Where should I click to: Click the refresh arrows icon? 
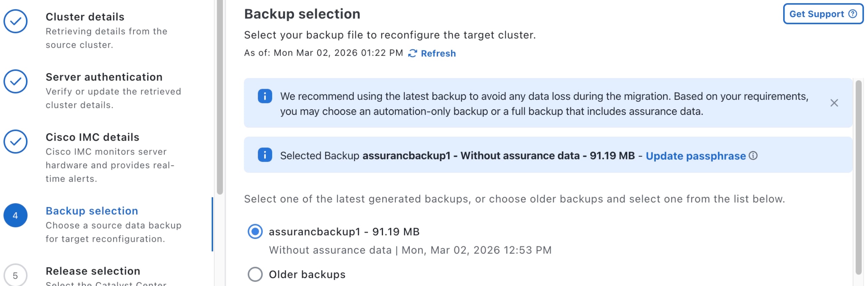coord(412,53)
